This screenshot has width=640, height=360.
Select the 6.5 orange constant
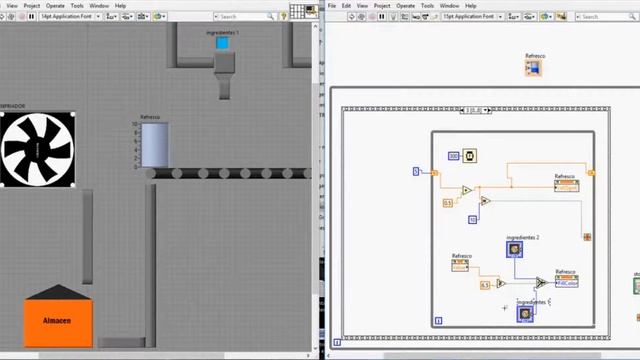485,285
